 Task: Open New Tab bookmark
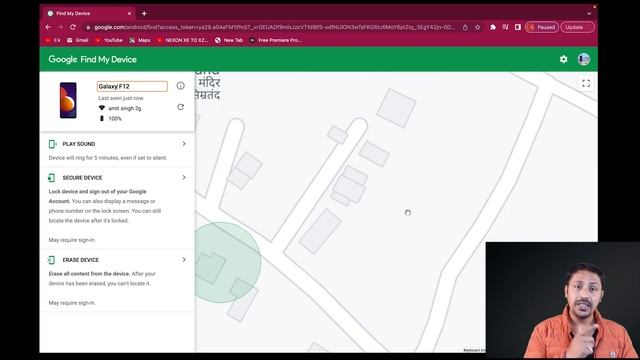[x=229, y=40]
